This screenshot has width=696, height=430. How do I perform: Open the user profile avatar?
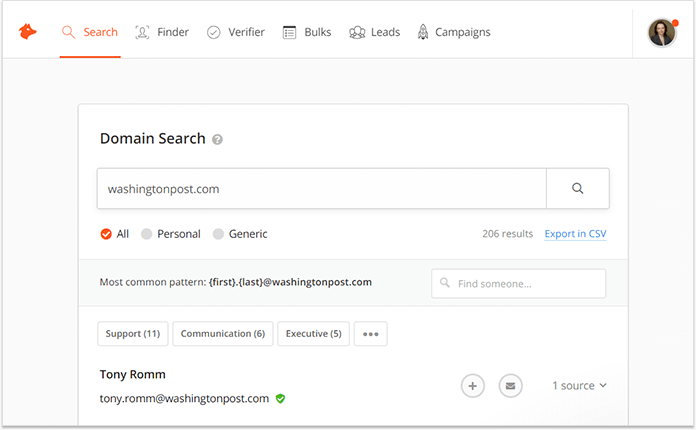coord(662,32)
